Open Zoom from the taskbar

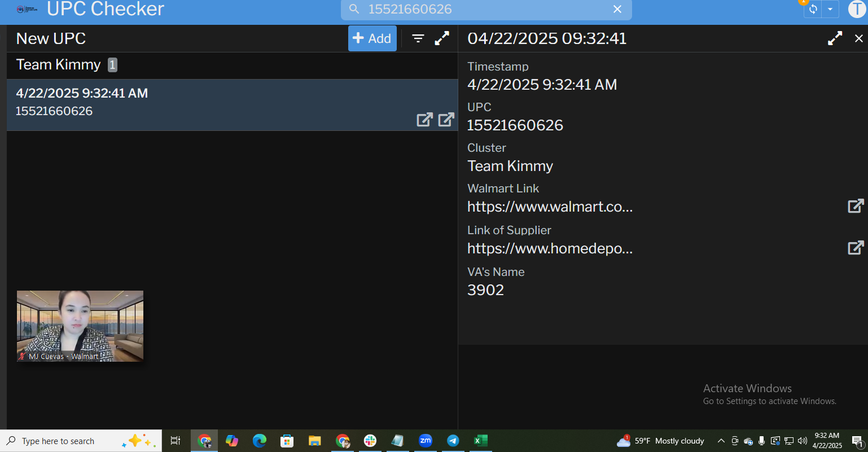click(x=425, y=441)
